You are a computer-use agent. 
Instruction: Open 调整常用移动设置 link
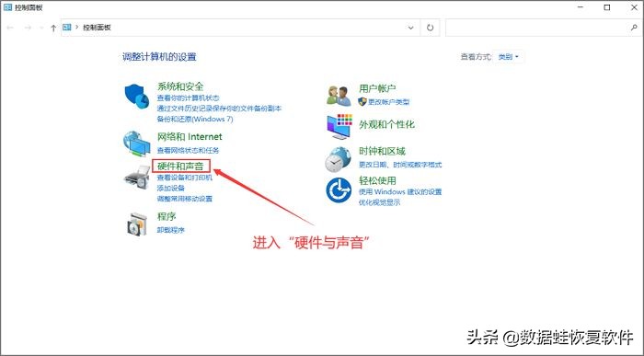185,199
